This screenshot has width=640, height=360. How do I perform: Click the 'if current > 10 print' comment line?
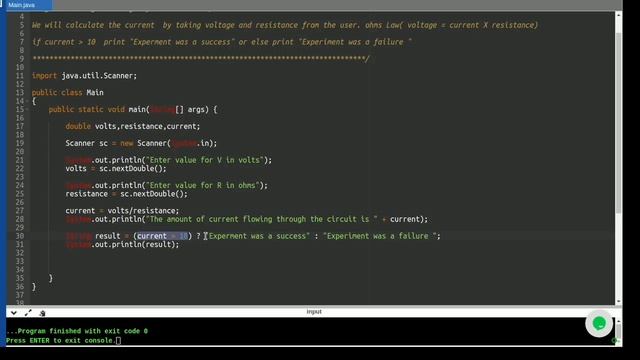(222, 42)
